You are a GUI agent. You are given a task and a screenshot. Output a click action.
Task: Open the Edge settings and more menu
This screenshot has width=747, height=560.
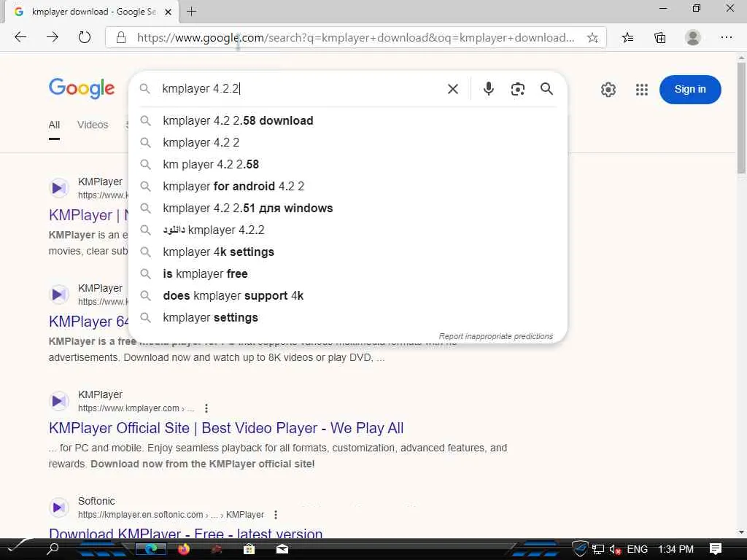click(x=726, y=37)
